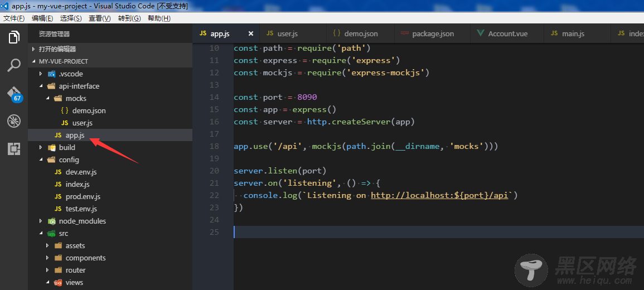
Task: Switch to the demo.json tab
Action: 360,33
